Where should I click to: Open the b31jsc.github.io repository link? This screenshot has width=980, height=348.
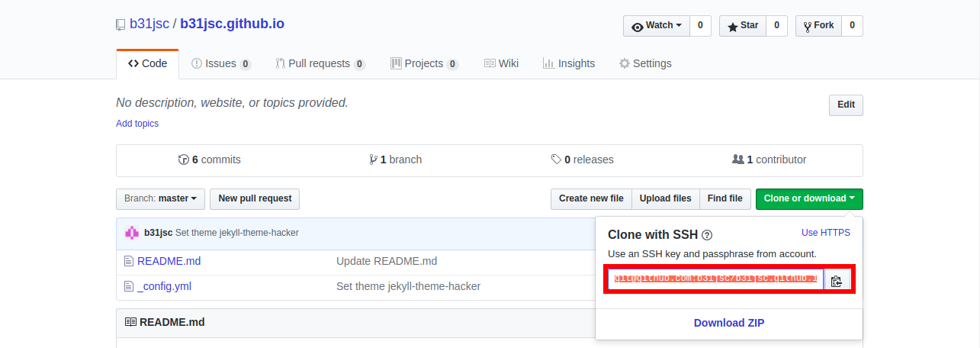[233, 24]
